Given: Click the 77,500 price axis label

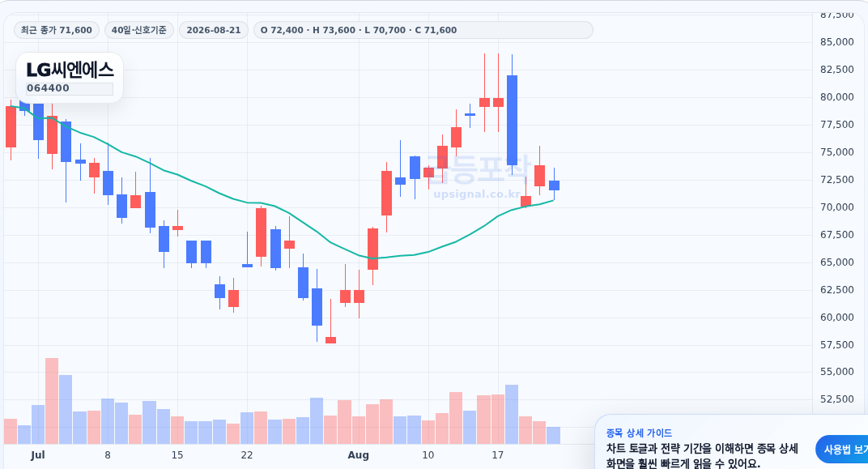Looking at the screenshot, I should coord(837,125).
